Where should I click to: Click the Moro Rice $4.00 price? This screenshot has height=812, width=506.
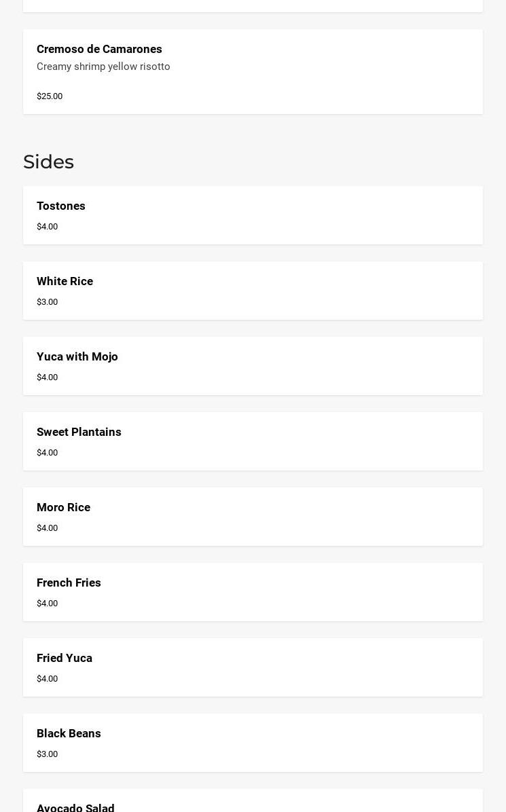click(x=48, y=528)
